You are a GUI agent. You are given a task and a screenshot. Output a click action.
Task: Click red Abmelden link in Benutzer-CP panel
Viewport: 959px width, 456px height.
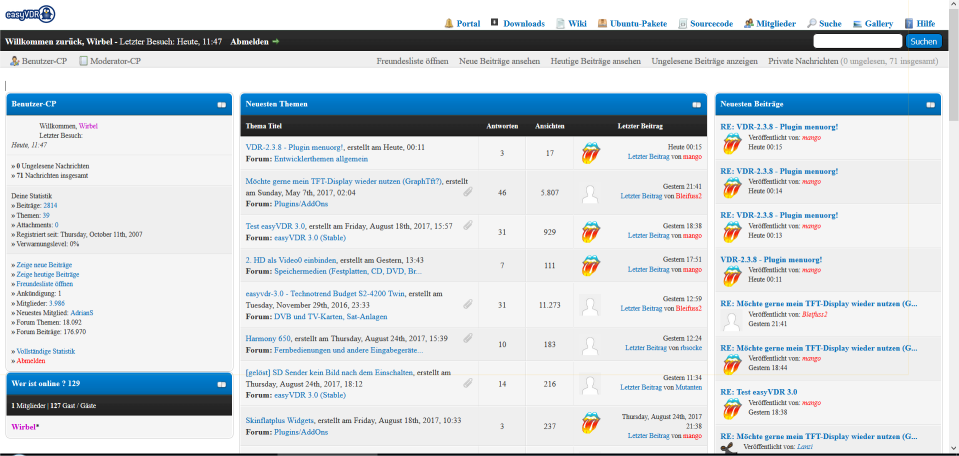31,361
